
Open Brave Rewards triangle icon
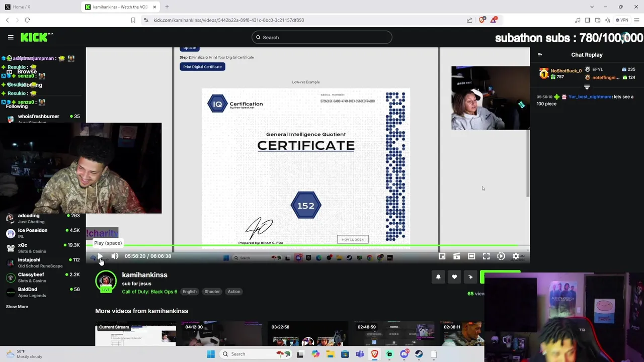coord(495,20)
